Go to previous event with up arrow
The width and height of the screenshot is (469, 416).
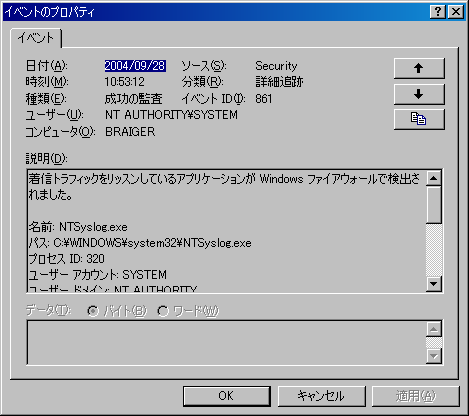(x=419, y=68)
